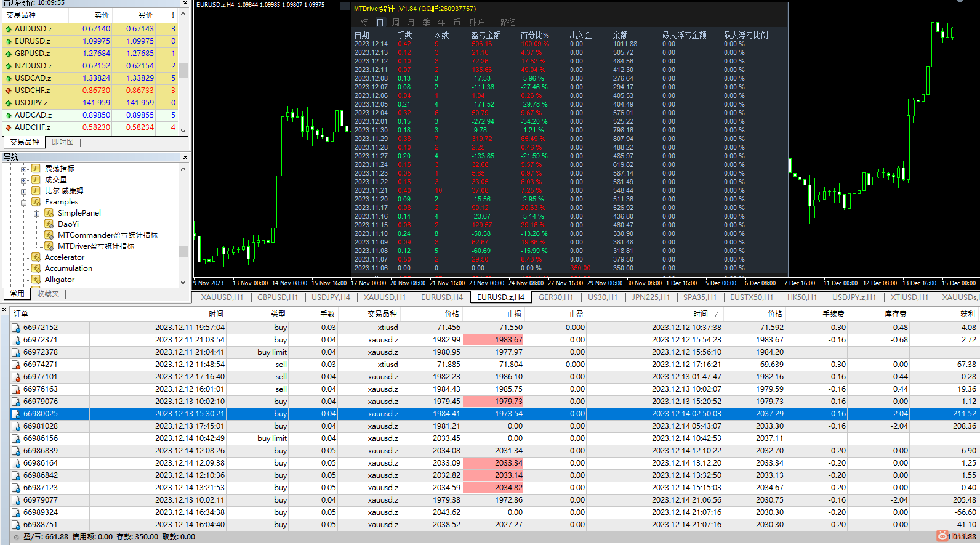Viewport: 980px width, 545px height.
Task: Click the order icon for ticket 66986156
Action: tap(16, 438)
